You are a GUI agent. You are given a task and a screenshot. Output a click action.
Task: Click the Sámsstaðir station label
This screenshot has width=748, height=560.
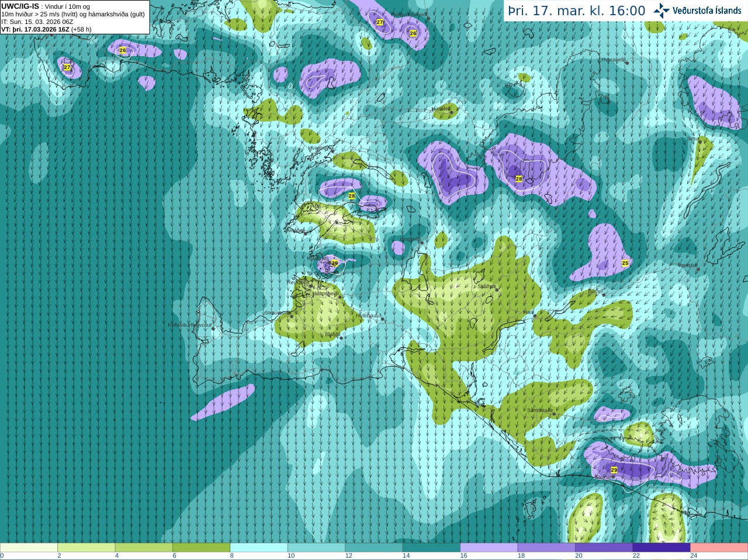539,410
